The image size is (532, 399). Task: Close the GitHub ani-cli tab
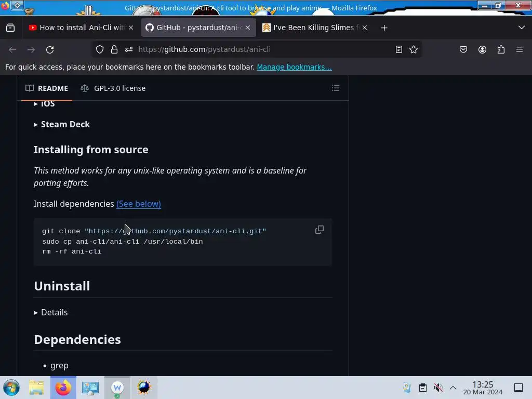click(248, 28)
